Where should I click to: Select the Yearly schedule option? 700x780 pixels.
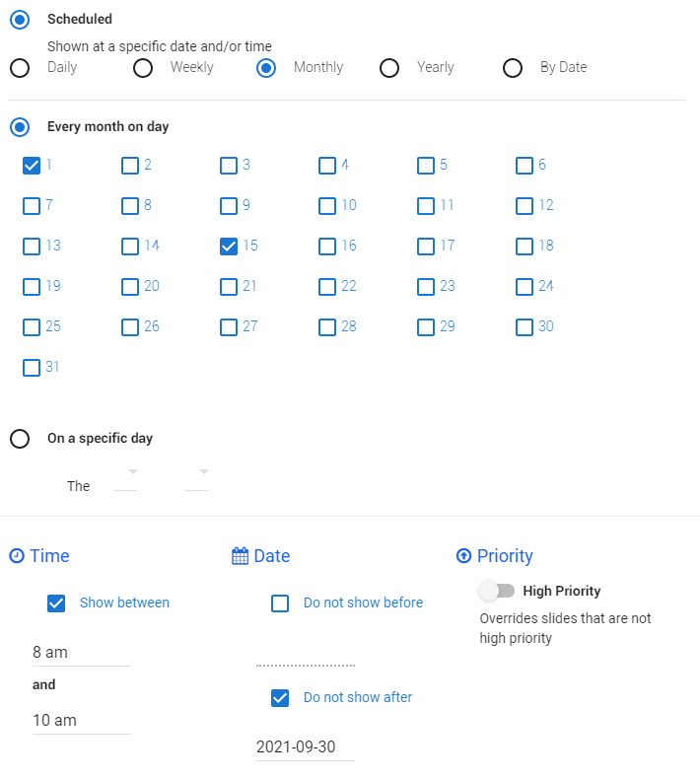click(389, 67)
